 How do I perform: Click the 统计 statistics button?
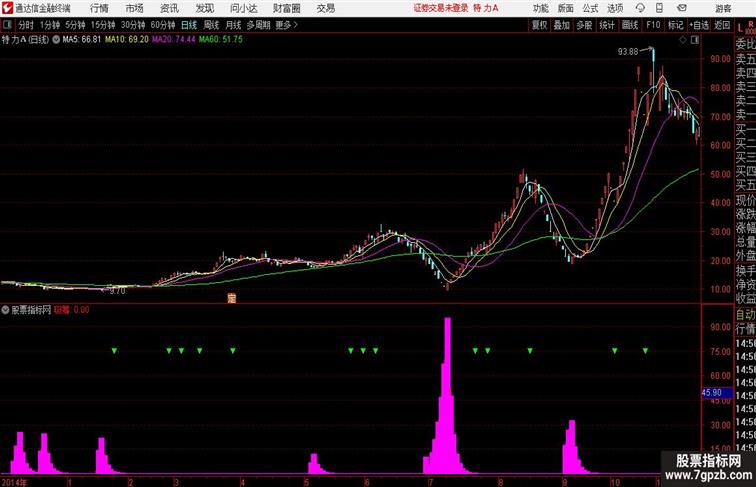(x=607, y=25)
